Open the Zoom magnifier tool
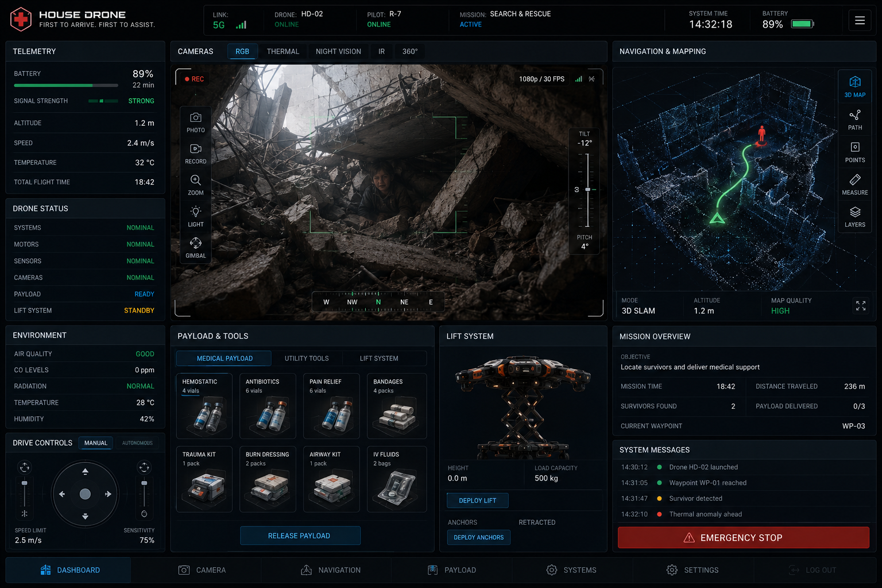 196,180
